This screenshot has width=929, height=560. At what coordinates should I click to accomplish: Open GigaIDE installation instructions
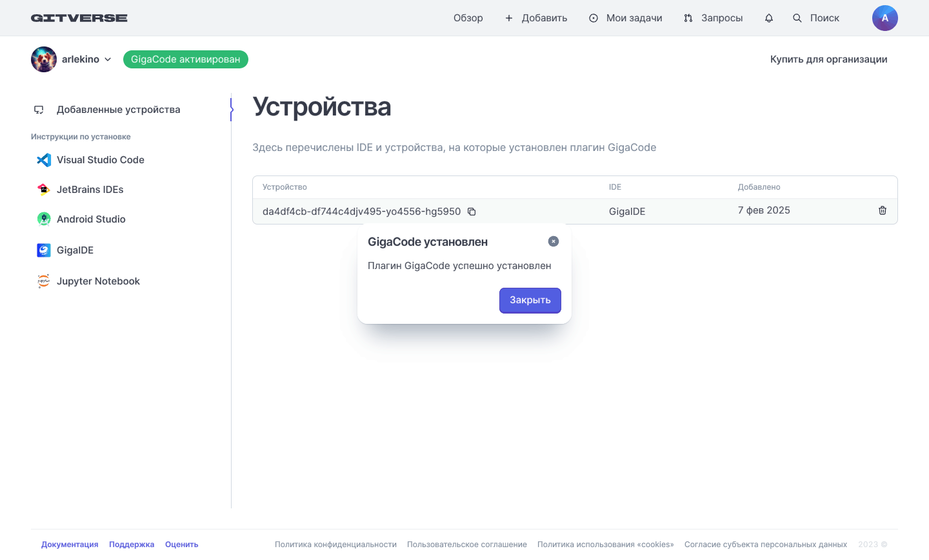[75, 250]
